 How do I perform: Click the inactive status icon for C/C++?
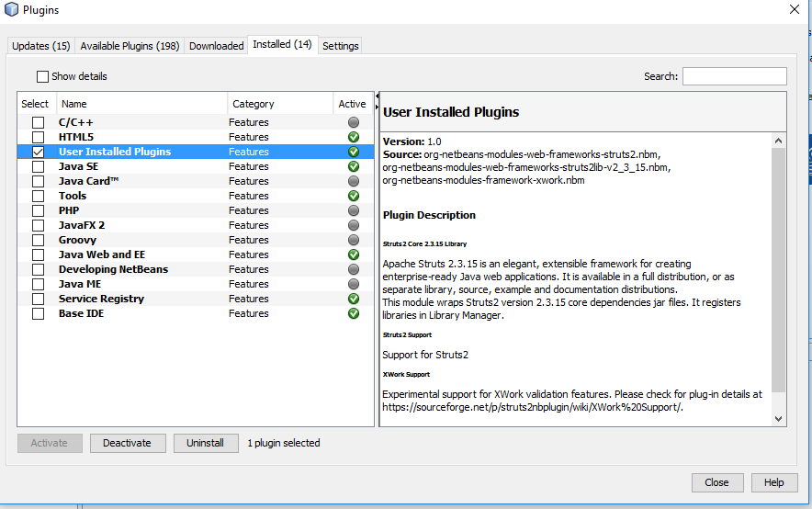[354, 122]
